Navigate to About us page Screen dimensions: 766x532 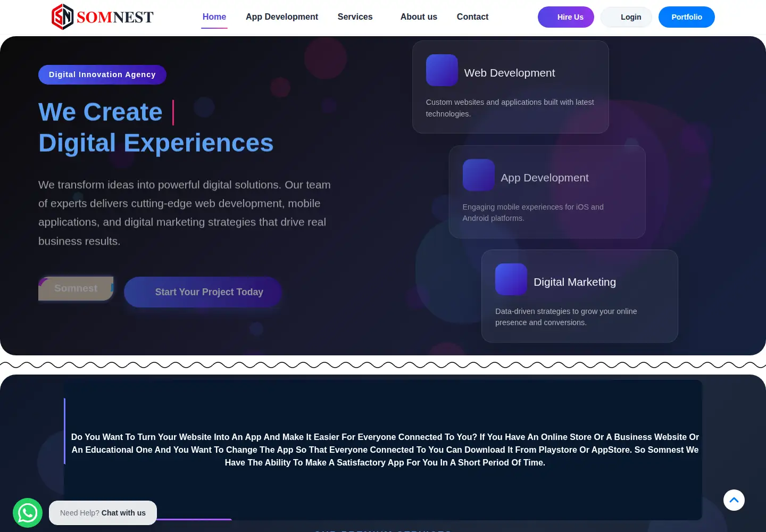click(x=419, y=17)
